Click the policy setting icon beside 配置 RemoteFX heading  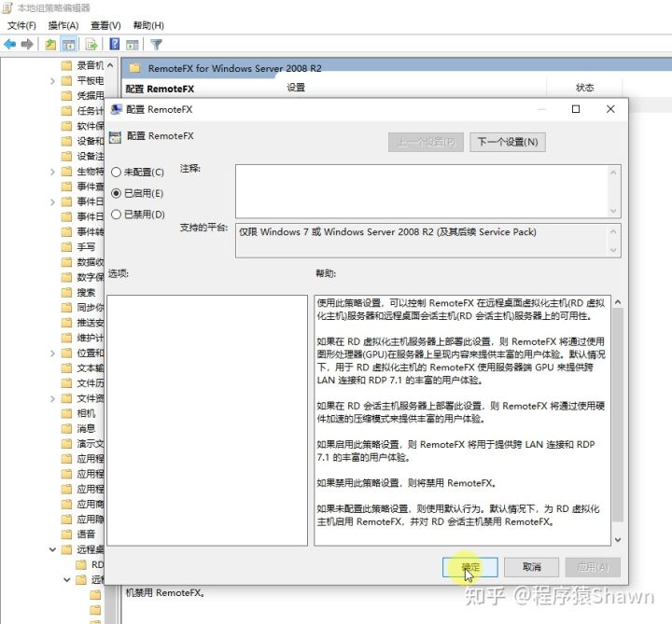click(115, 137)
